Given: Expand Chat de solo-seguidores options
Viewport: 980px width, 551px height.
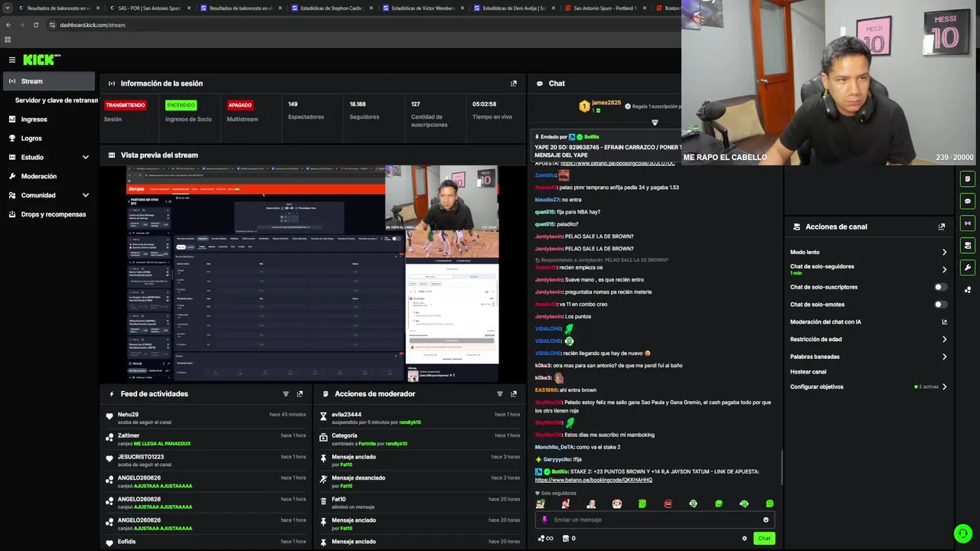Looking at the screenshot, I should click(944, 269).
